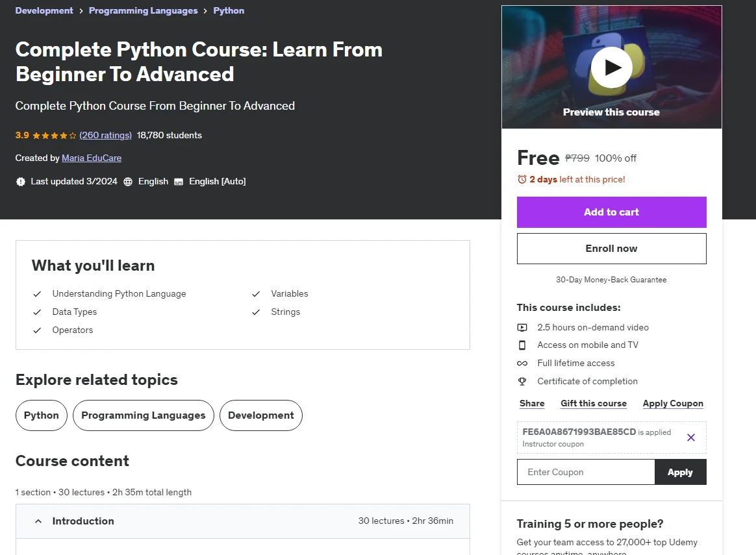Click the Enroll now button
This screenshot has height=555, width=756.
coord(611,249)
